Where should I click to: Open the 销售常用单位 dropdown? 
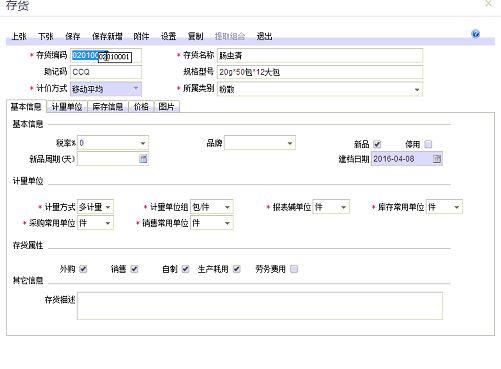(227, 223)
